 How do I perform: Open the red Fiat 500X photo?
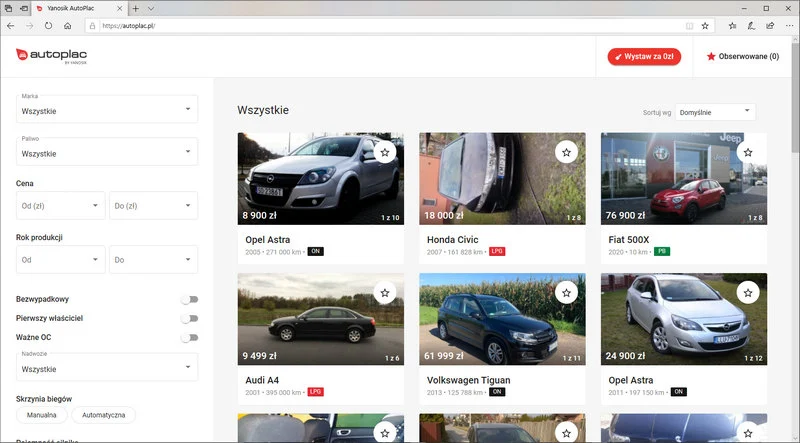pyautogui.click(x=684, y=179)
